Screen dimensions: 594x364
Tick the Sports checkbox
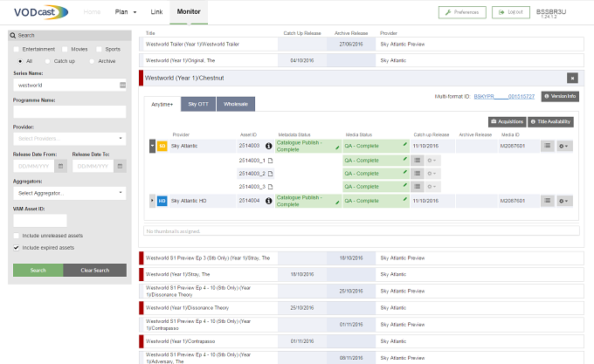(99, 49)
